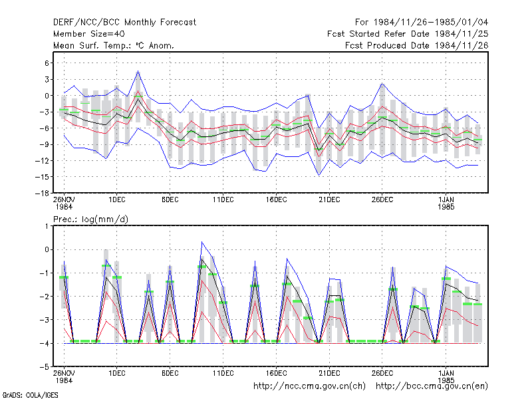Click the -15 label on temperature axis
This screenshot has width=532, height=399.
point(42,177)
